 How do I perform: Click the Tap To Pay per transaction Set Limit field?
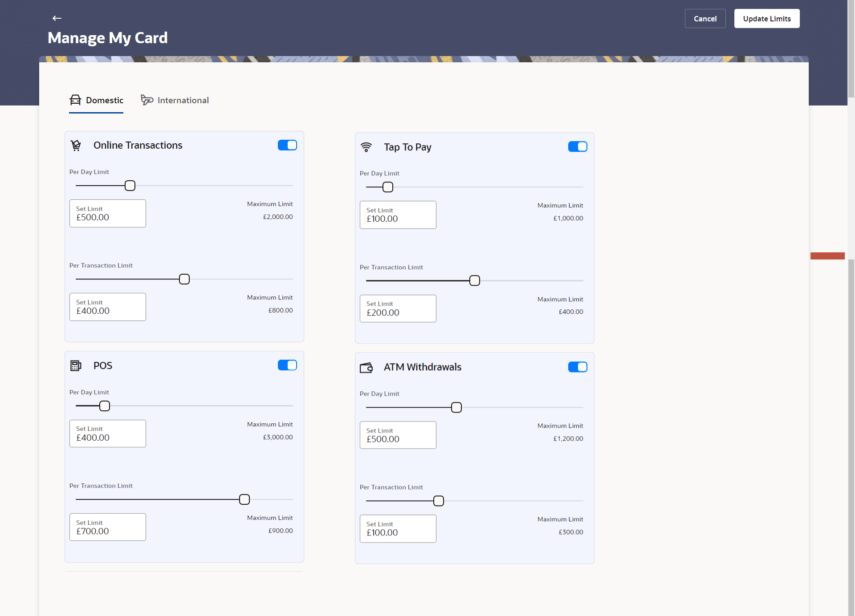pos(398,309)
